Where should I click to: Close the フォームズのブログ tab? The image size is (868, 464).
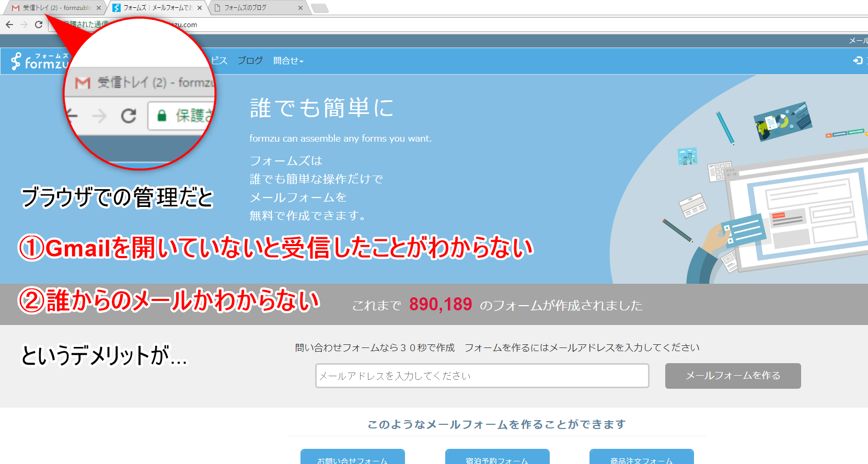pos(300,8)
